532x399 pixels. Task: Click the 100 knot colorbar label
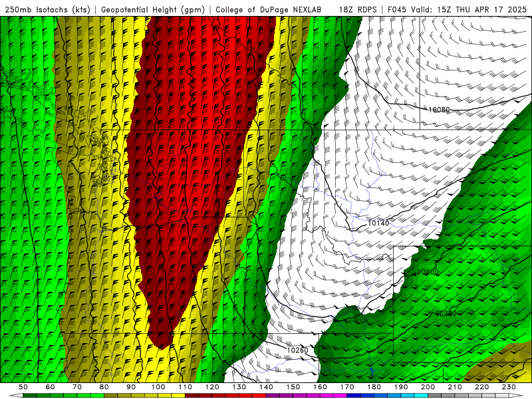(158, 387)
